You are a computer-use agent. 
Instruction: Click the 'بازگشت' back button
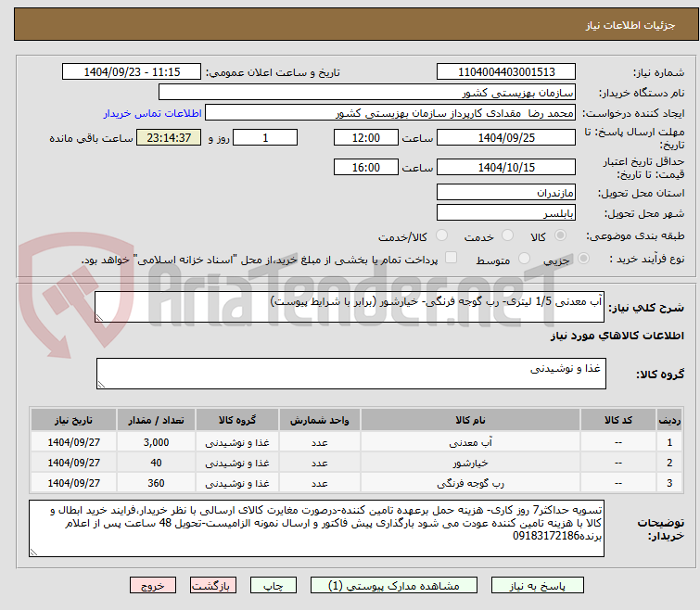[x=213, y=586]
